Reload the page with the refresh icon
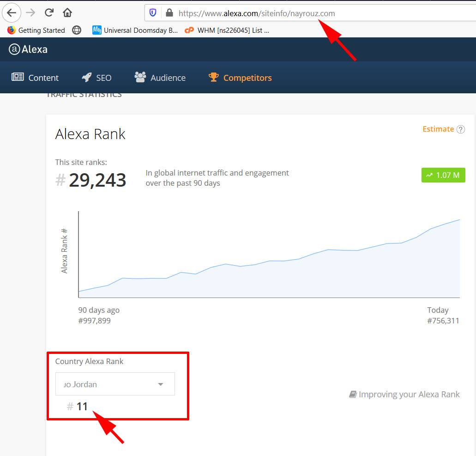 point(49,12)
